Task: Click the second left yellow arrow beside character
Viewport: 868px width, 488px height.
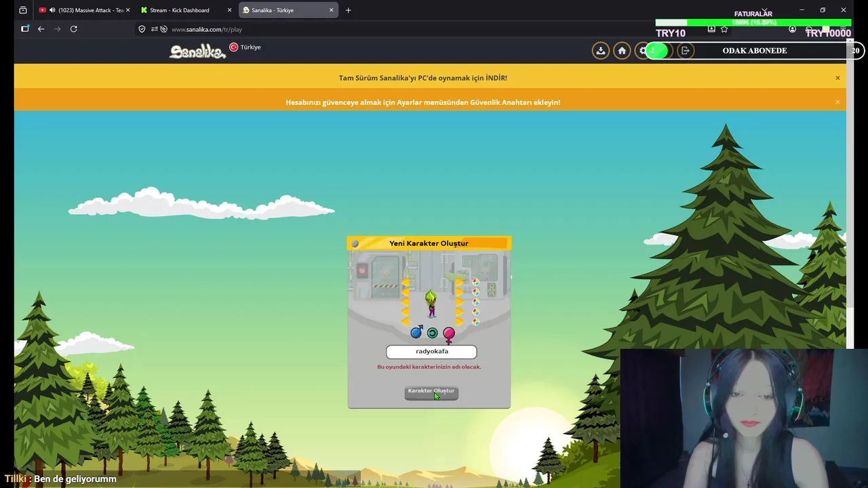Action: point(406,292)
